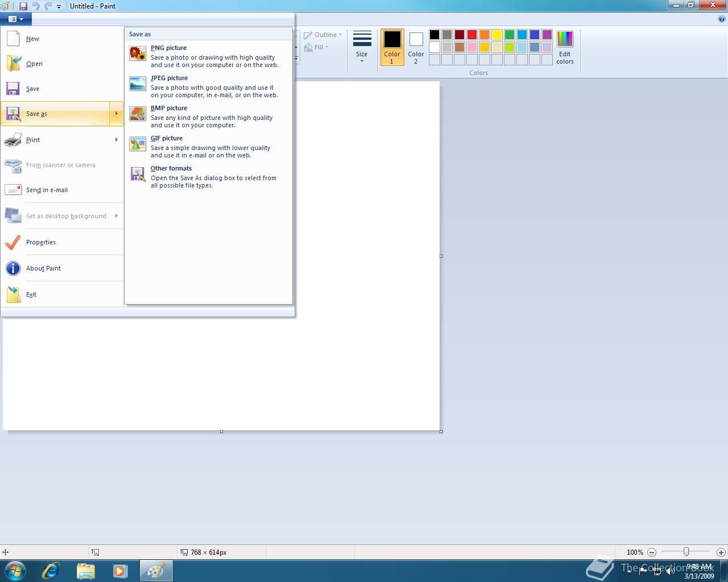Open the Customize Quick Access Toolbar dropdown
The width and height of the screenshot is (728, 582).
click(x=59, y=6)
